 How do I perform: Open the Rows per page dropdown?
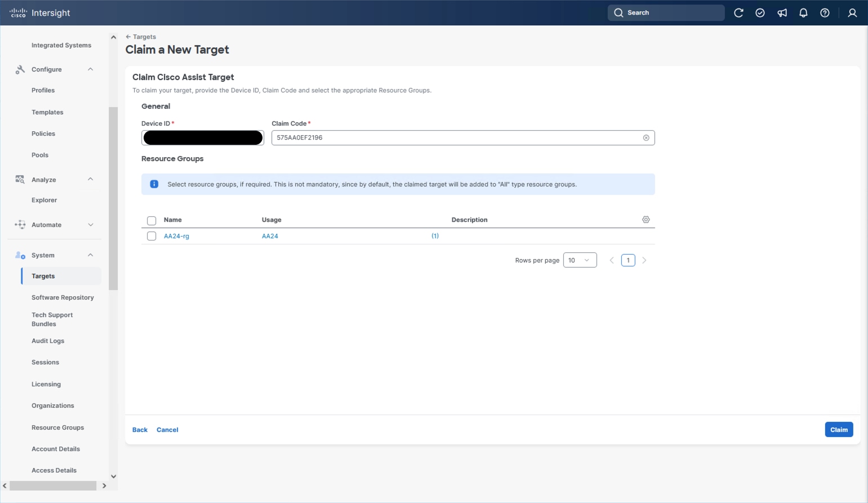(x=580, y=260)
